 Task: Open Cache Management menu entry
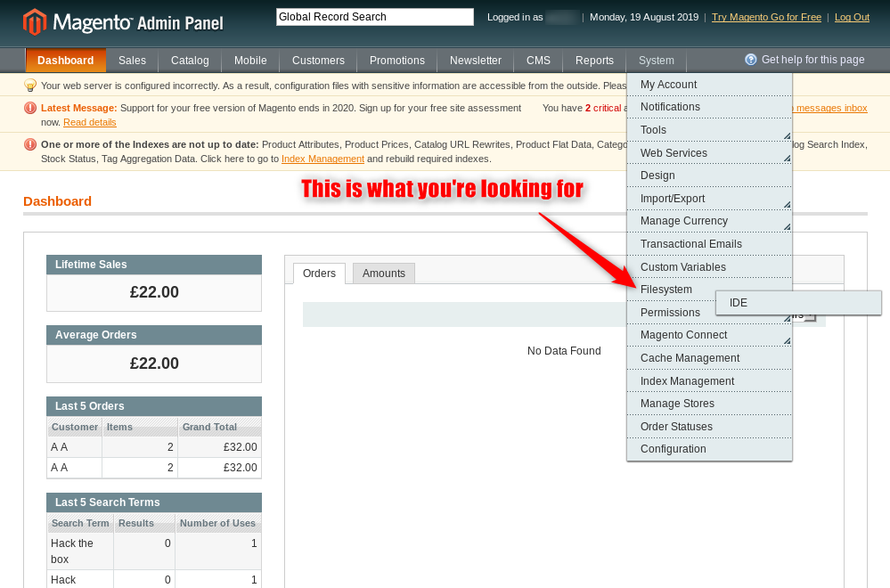click(x=709, y=358)
